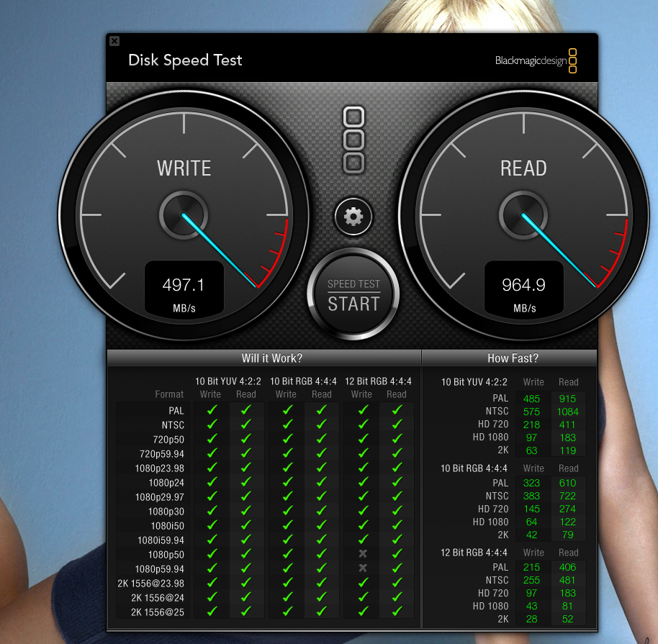This screenshot has width=658, height=644.
Task: Click the 10 Bit RGB 2K read value 79
Action: 567,535
